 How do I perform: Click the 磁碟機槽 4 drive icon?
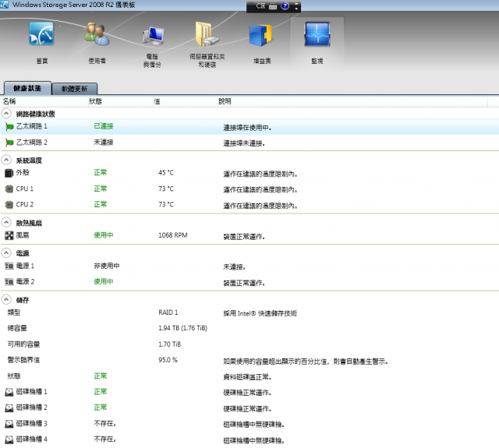click(x=9, y=439)
